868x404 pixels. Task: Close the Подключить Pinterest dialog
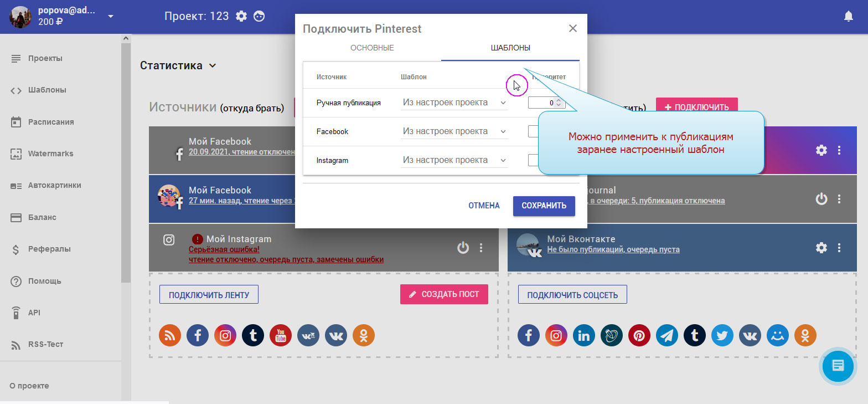pos(573,28)
